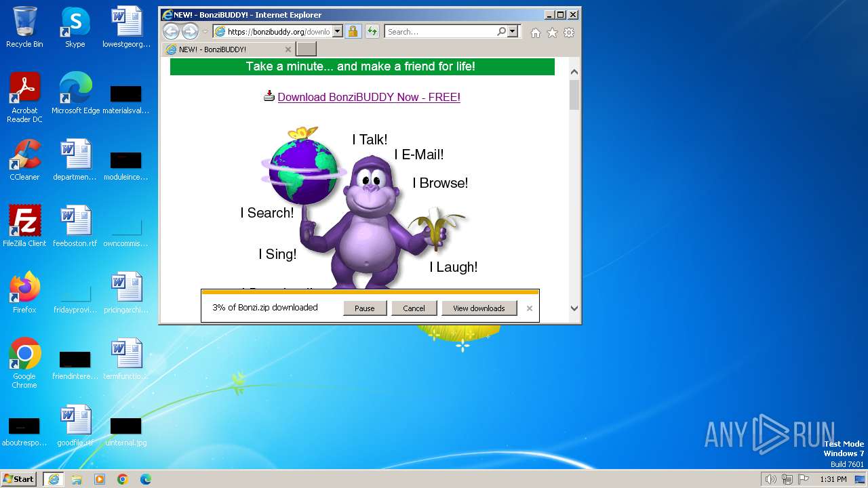
Task: Click Internet Explorer in the taskbar
Action: [x=54, y=479]
